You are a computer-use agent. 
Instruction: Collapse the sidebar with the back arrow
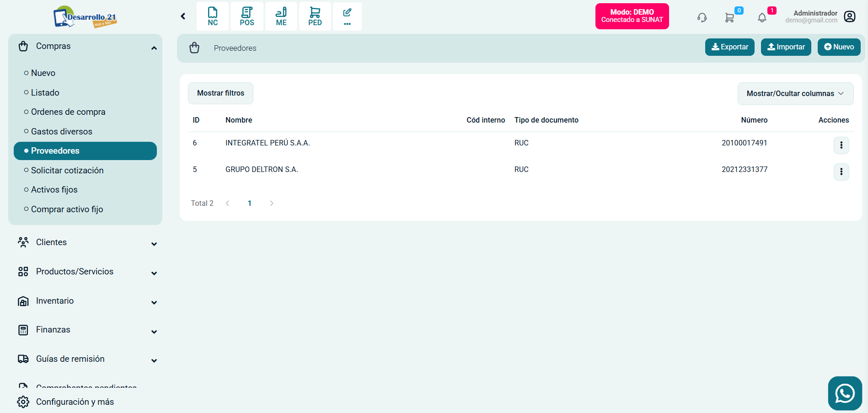(183, 16)
